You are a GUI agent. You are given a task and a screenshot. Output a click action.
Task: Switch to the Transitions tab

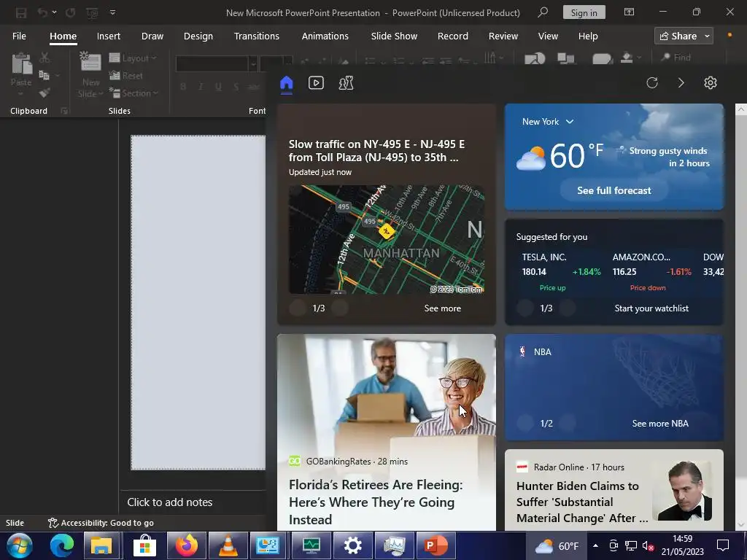257,36
